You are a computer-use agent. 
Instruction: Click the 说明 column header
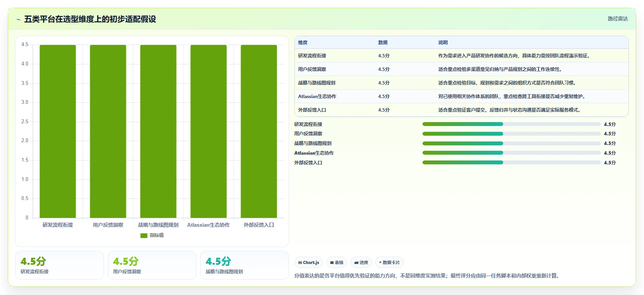(443, 43)
